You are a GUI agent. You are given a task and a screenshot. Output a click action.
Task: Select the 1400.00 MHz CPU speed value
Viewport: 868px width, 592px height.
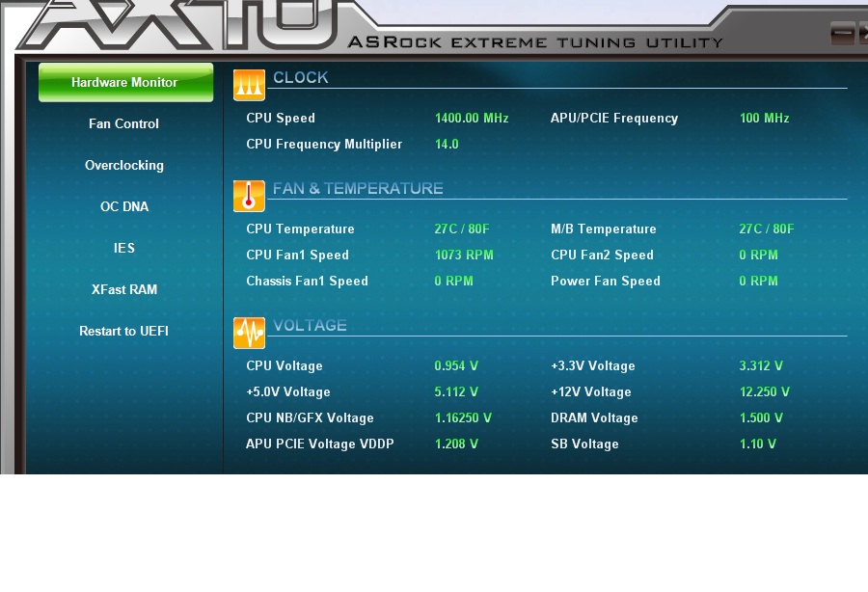pyautogui.click(x=472, y=118)
